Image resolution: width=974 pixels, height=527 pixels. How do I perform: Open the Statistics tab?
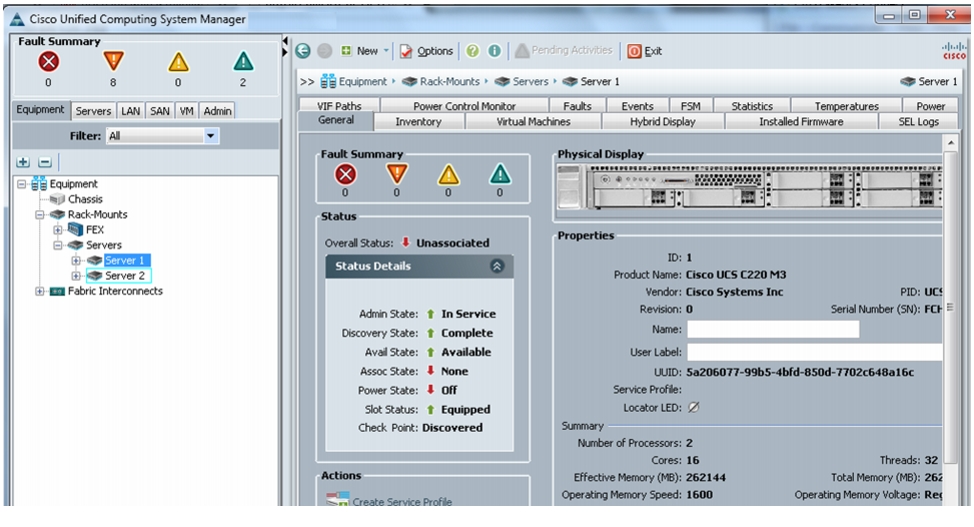[752, 106]
